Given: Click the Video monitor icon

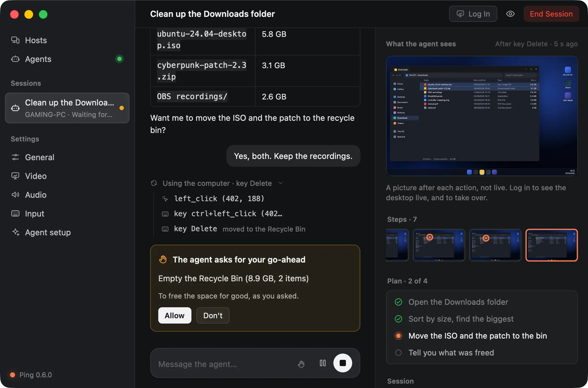Looking at the screenshot, I should point(15,176).
